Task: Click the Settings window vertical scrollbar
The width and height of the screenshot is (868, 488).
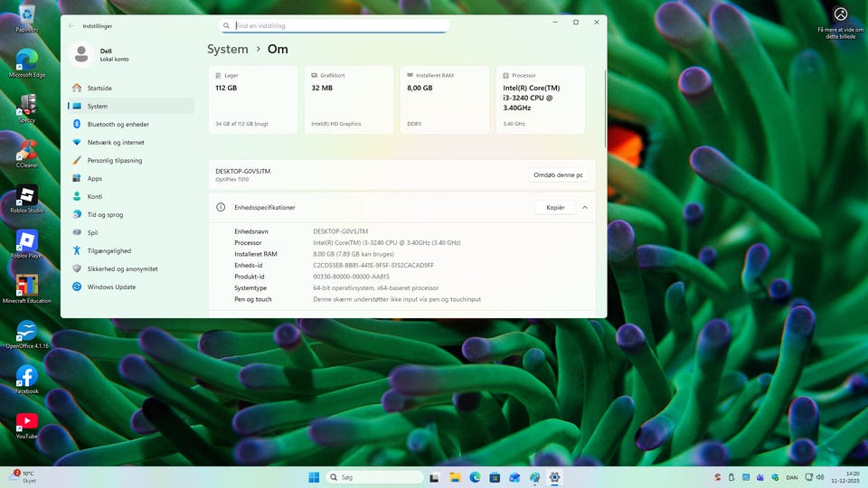Action: 604,108
